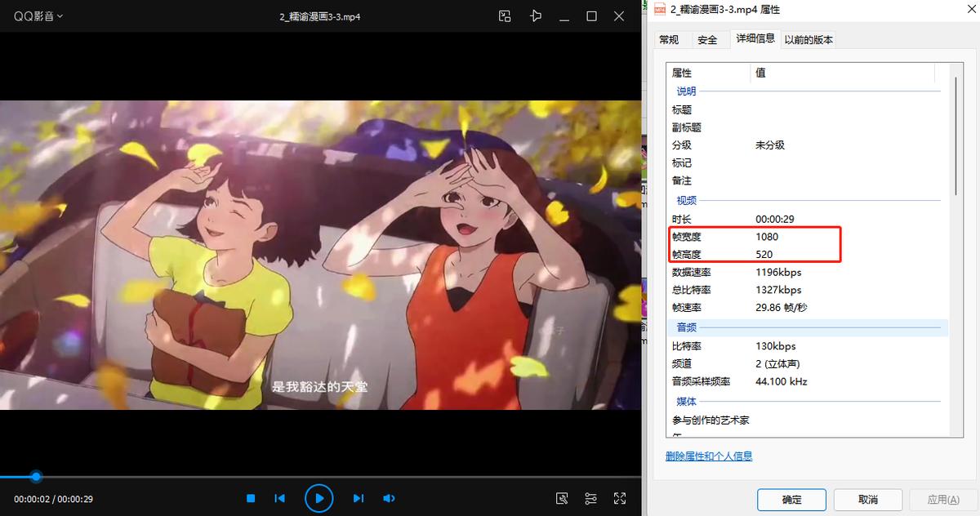
Task: Play the video 2_糯渝漫画3-3.mp4
Action: (318, 498)
